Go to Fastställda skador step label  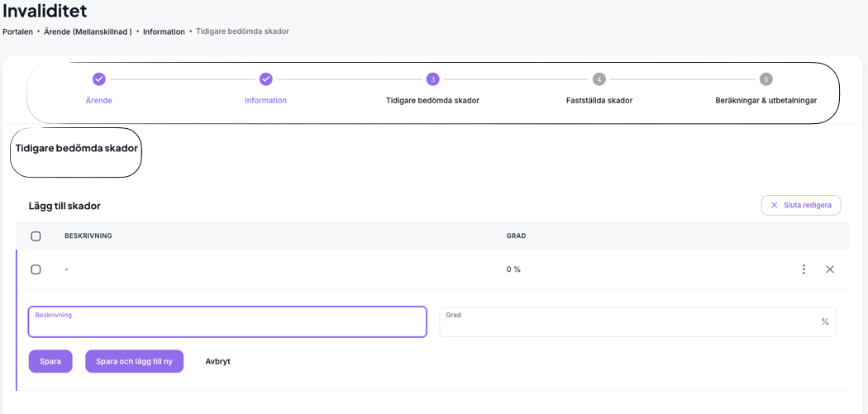[x=599, y=101]
